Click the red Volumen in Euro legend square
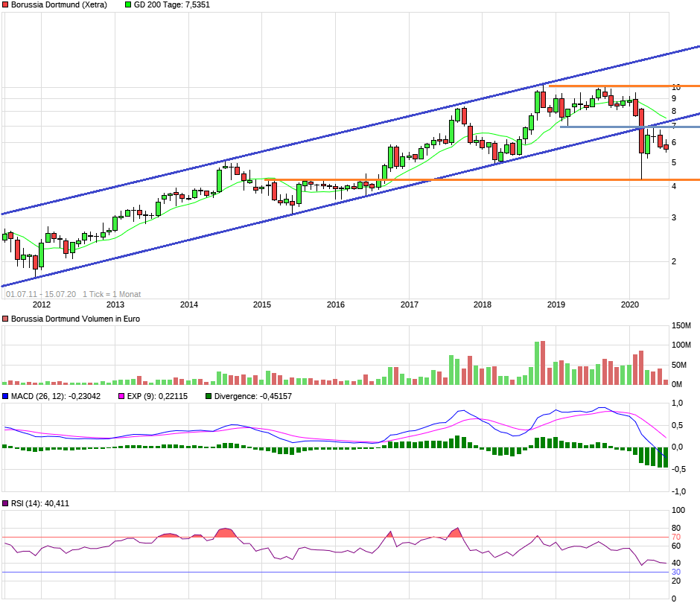This screenshot has width=700, height=606. 6,319
